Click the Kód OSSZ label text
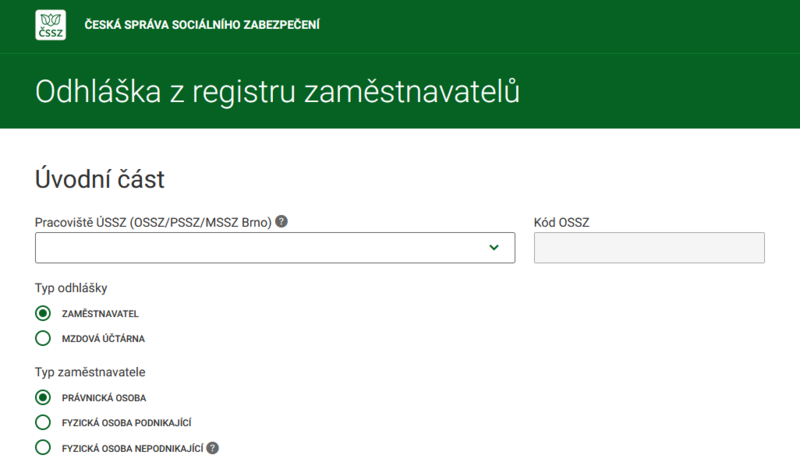This screenshot has height=462, width=800. (561, 222)
